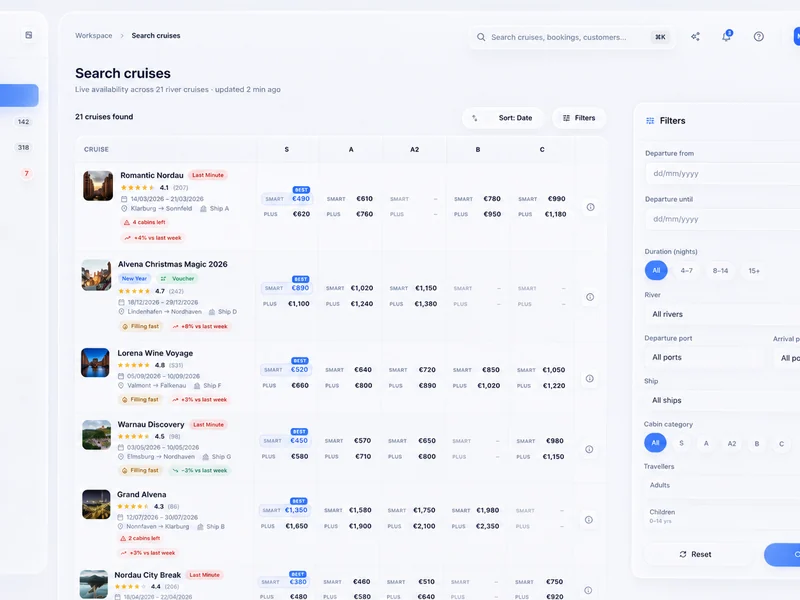Open the All ships dropdown

pos(722,400)
